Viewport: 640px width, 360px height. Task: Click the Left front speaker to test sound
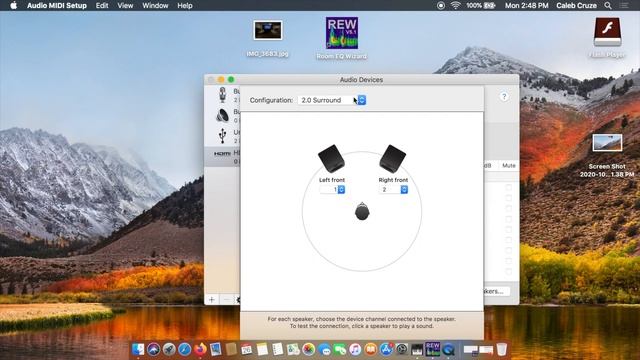(x=331, y=158)
